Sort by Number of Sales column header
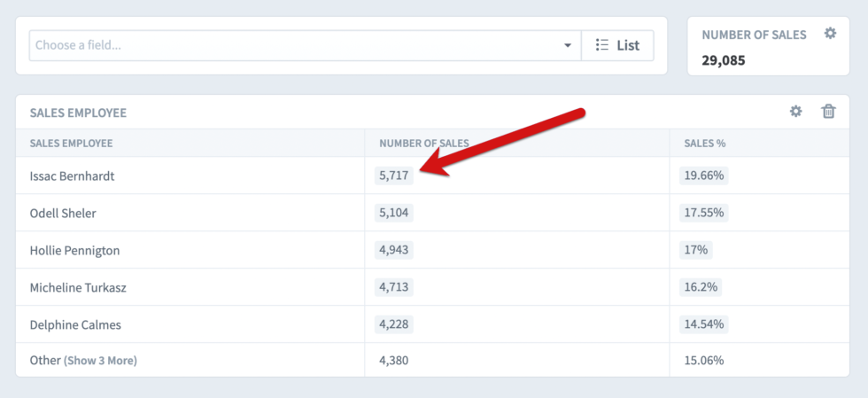 coord(423,144)
